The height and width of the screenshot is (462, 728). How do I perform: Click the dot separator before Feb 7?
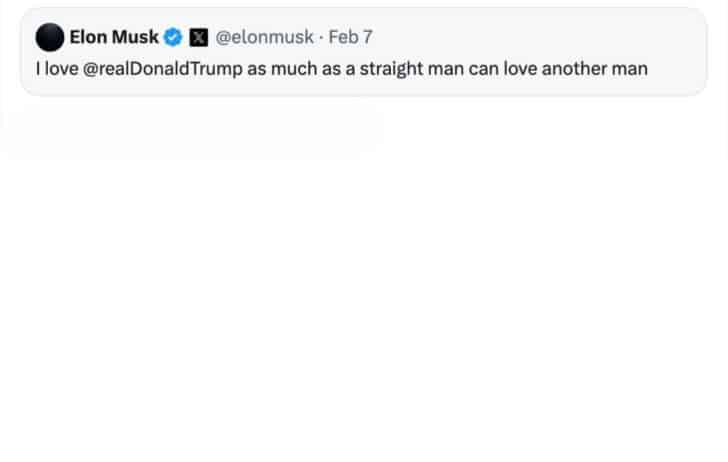[321, 38]
